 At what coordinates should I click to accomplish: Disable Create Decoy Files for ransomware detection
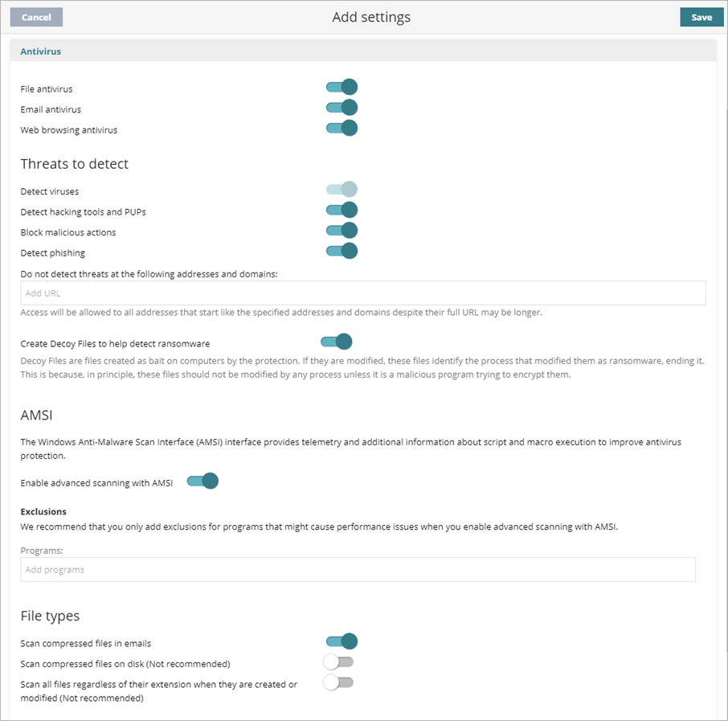tap(336, 341)
